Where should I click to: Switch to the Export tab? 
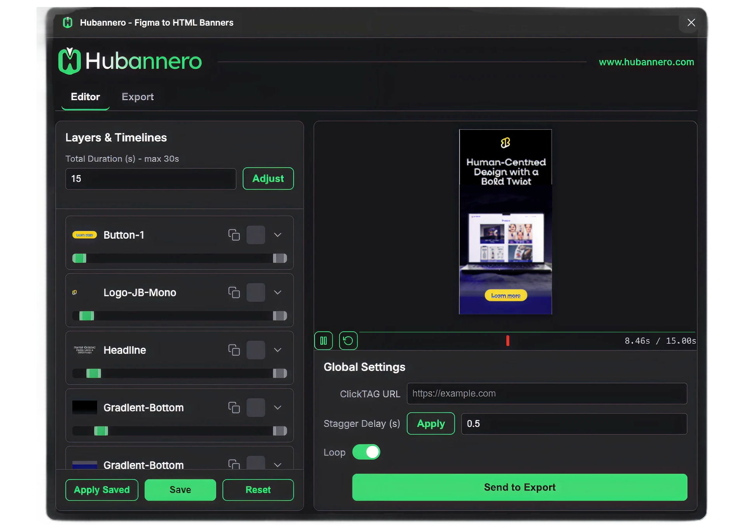point(138,97)
